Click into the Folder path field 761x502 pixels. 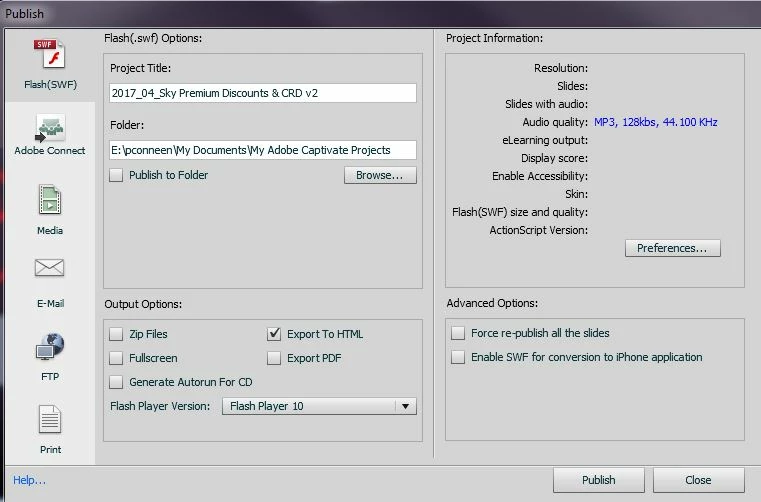point(263,150)
